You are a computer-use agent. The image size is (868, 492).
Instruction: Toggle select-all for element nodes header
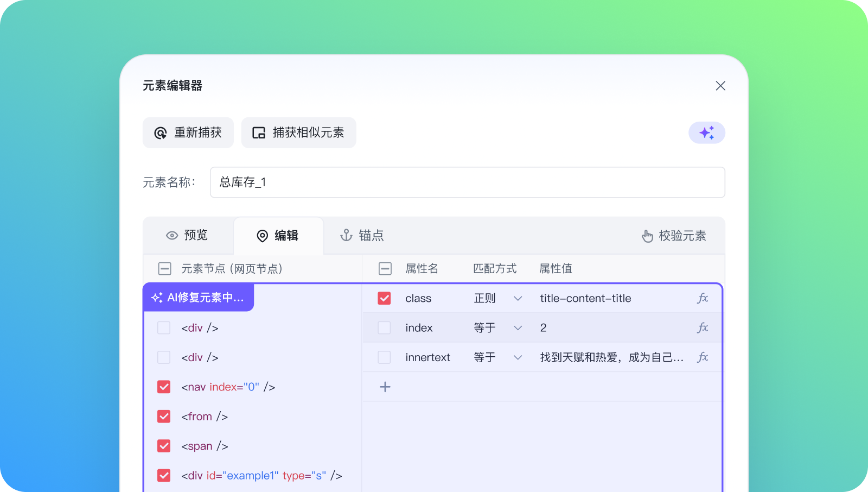click(164, 268)
